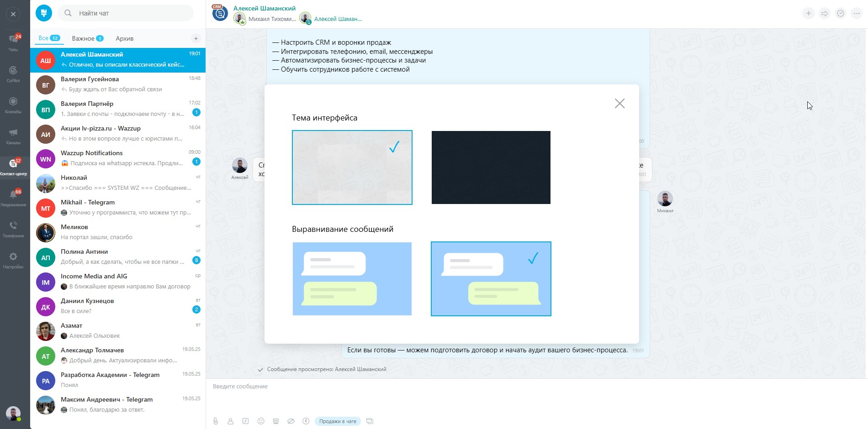This screenshot has height=429, width=868.
Task: Close the theme settings dialog
Action: (619, 104)
